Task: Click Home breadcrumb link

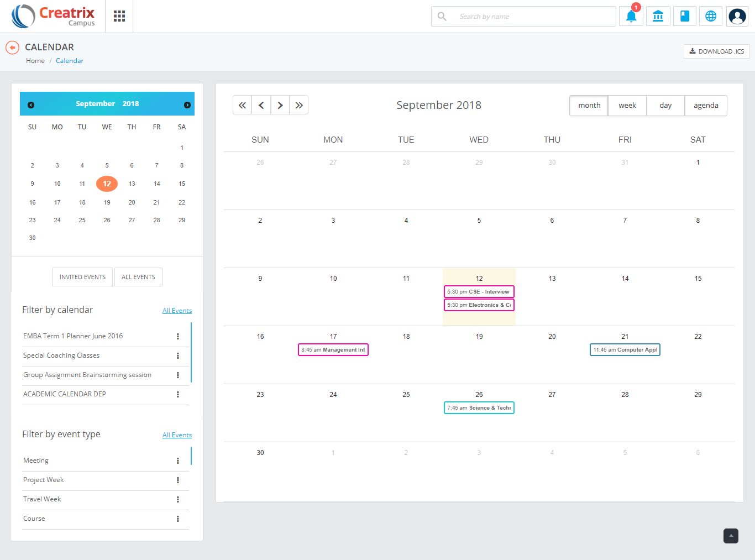Action: point(35,61)
